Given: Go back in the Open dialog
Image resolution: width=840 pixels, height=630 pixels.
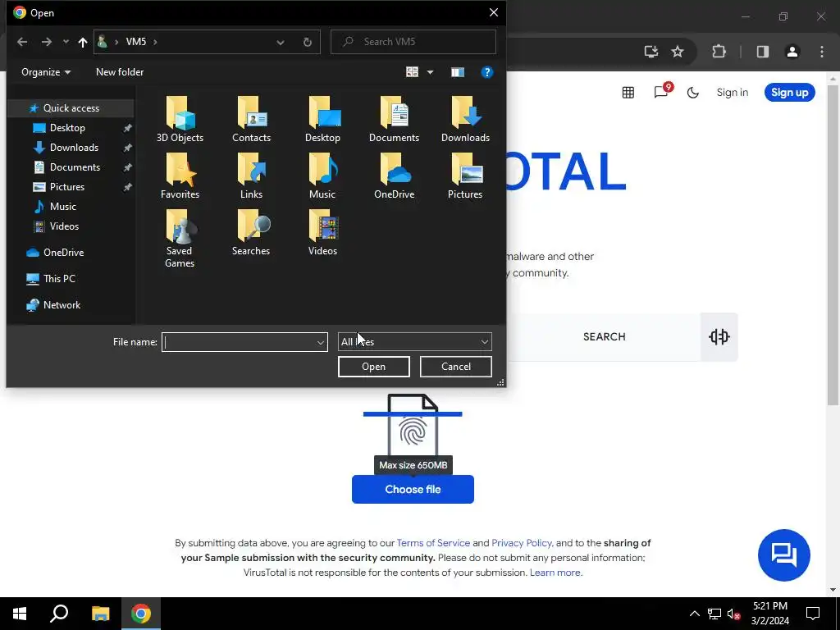Looking at the screenshot, I should (x=22, y=42).
